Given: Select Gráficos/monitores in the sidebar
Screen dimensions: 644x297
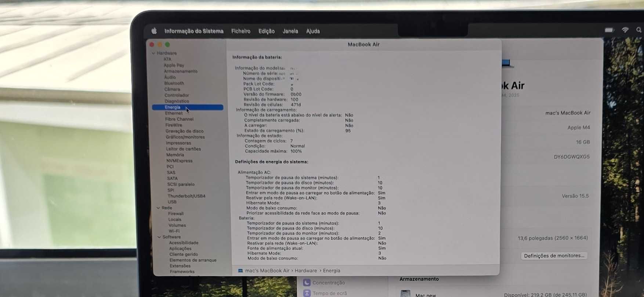Looking at the screenshot, I should 185,137.
